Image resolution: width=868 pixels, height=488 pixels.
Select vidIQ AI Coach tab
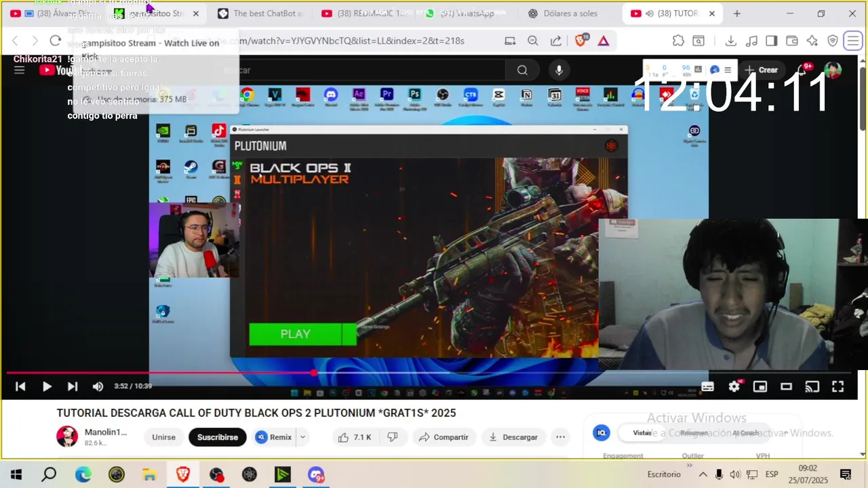[x=745, y=432]
